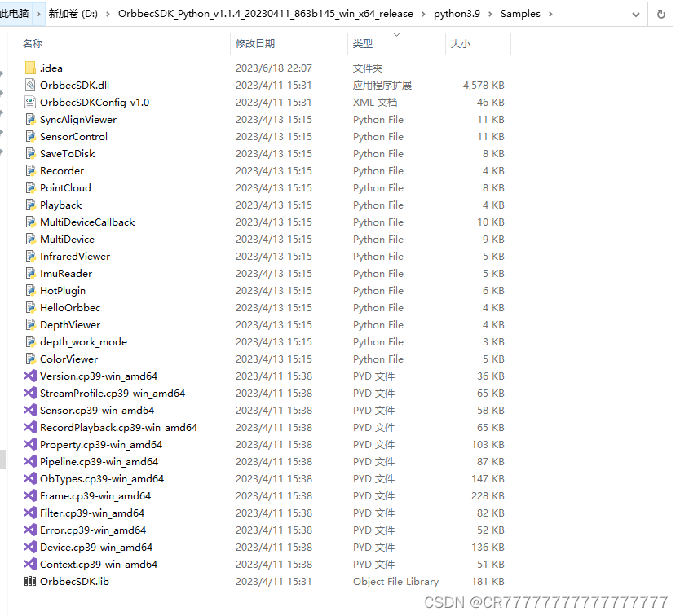This screenshot has height=616, width=680.
Task: Navigate to 新加卷 (D:) breadcrumb
Action: 73,13
